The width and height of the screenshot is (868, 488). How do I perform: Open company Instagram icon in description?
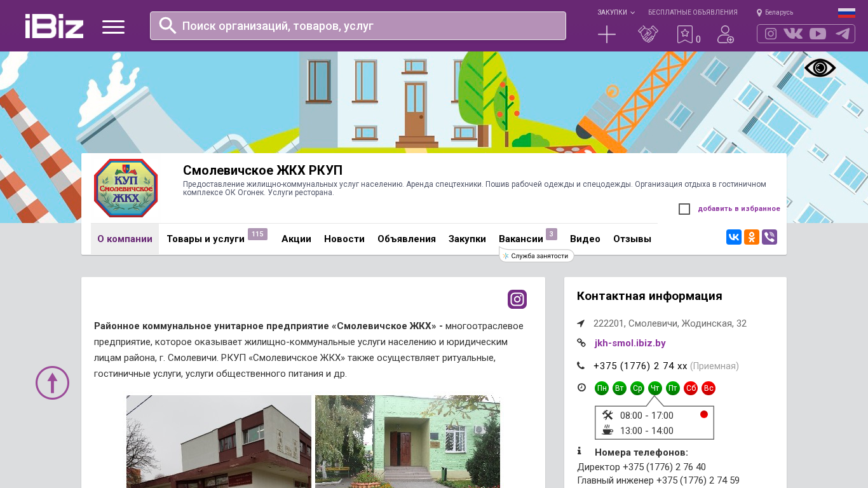point(517,299)
